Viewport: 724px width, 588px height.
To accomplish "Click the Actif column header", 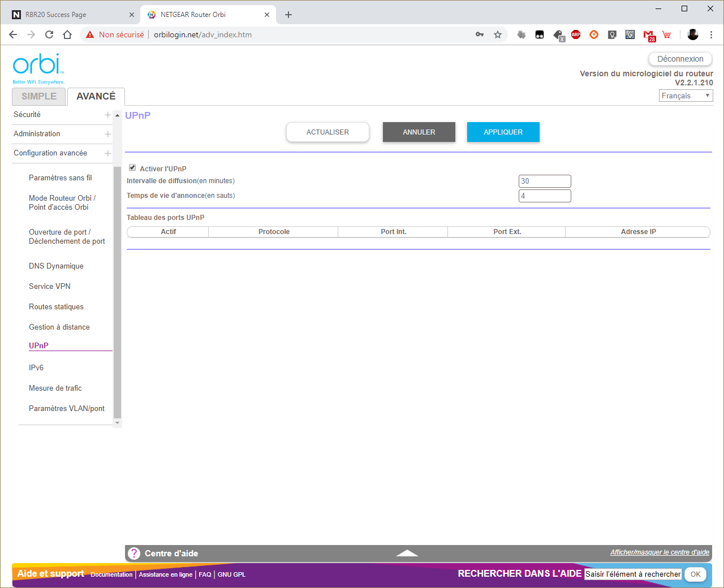I will click(x=168, y=232).
